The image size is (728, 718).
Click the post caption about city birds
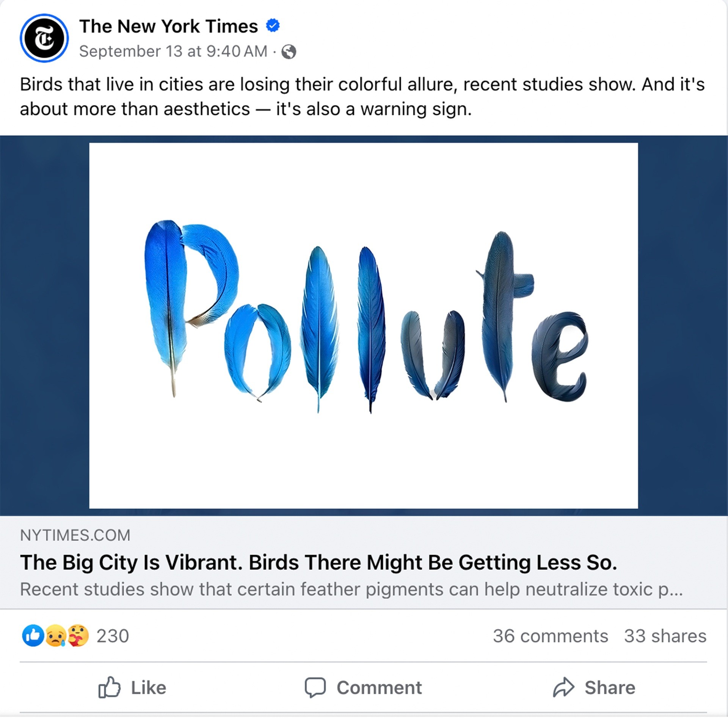click(362, 96)
